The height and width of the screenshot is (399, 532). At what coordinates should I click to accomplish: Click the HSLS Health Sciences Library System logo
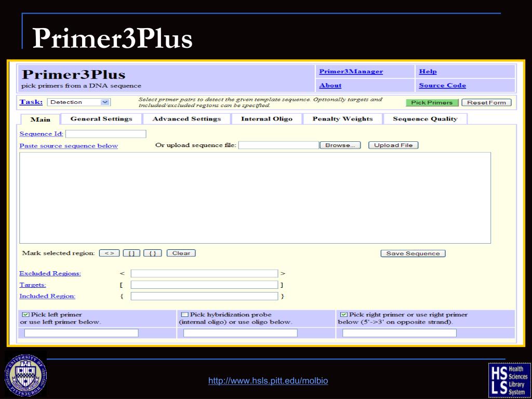coord(509,380)
